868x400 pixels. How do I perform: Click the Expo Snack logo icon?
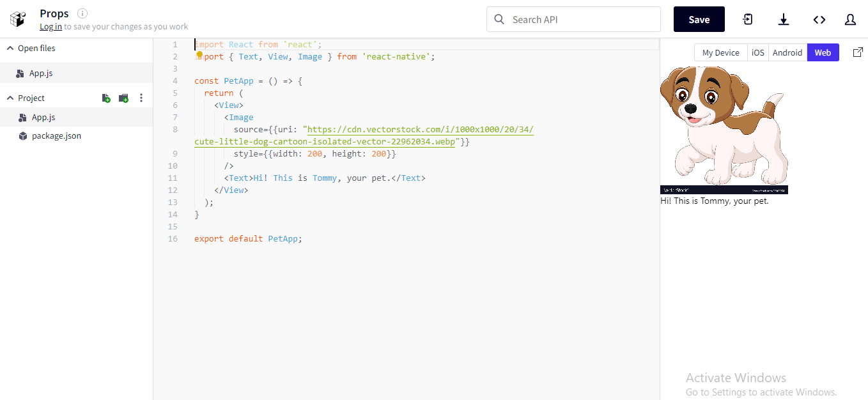(x=17, y=19)
